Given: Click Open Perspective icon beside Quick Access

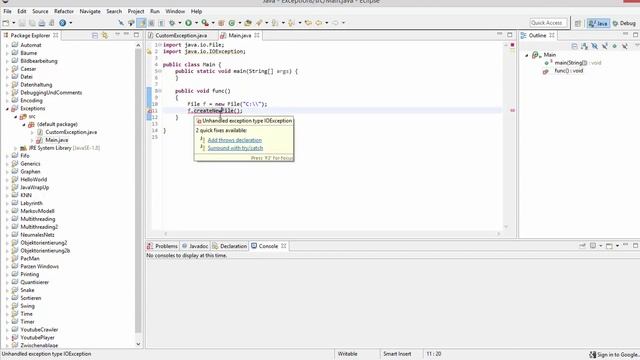Looking at the screenshot, I should [578, 23].
